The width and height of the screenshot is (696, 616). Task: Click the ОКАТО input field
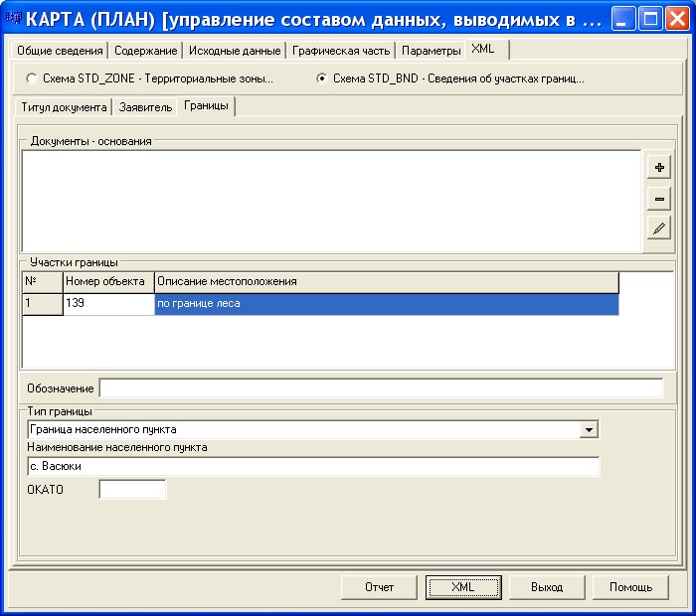[x=132, y=489]
